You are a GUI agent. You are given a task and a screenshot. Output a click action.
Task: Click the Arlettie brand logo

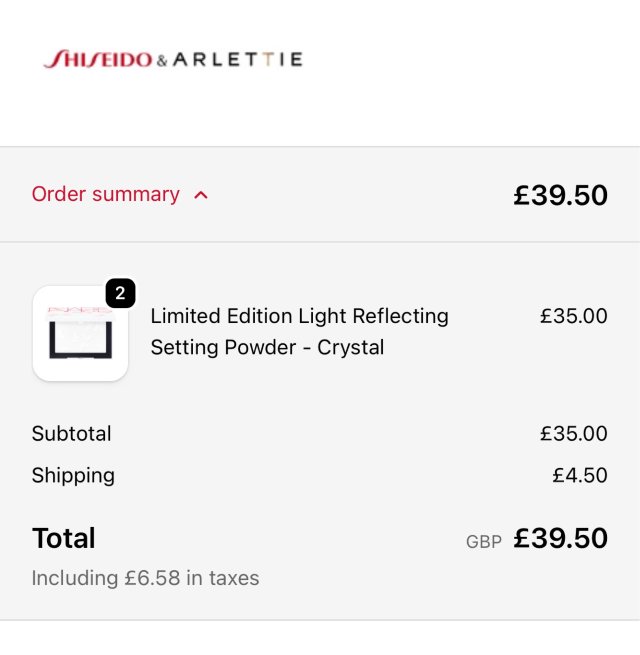(237, 60)
